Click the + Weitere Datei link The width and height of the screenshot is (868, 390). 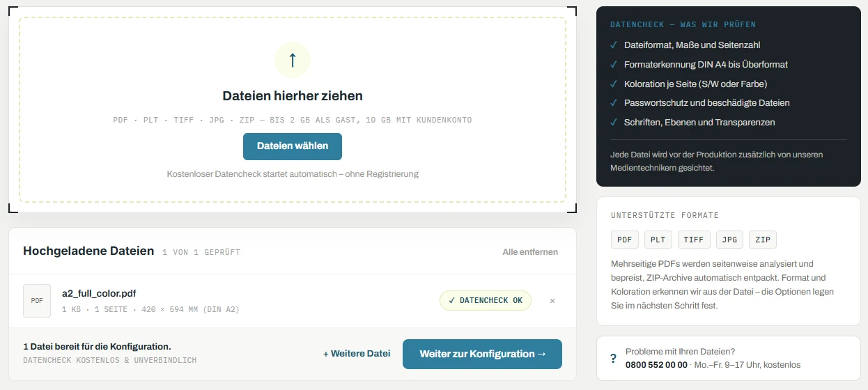click(357, 354)
